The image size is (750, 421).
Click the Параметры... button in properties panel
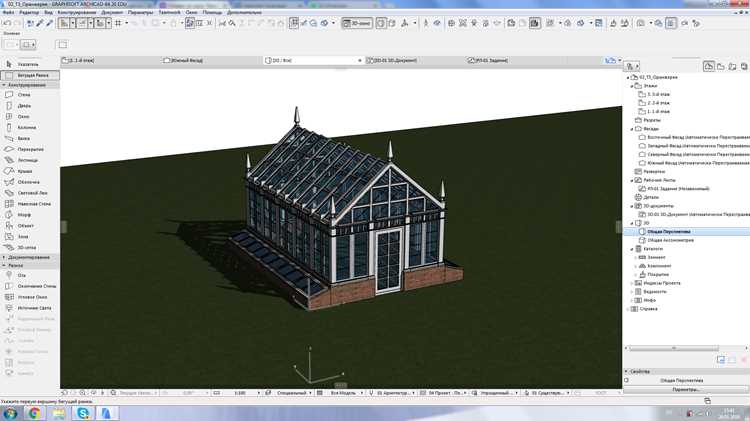pos(685,389)
